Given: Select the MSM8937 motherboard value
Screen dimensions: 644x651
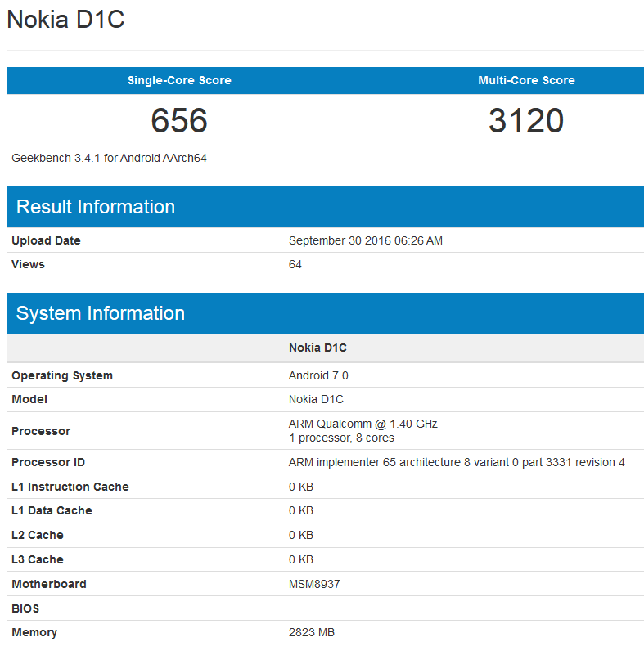Looking at the screenshot, I should click(315, 584).
